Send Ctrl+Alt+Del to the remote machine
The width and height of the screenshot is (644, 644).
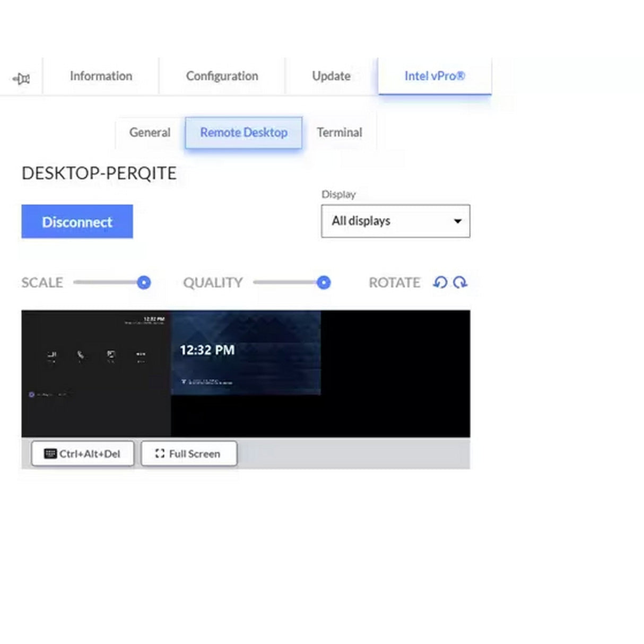pyautogui.click(x=82, y=454)
